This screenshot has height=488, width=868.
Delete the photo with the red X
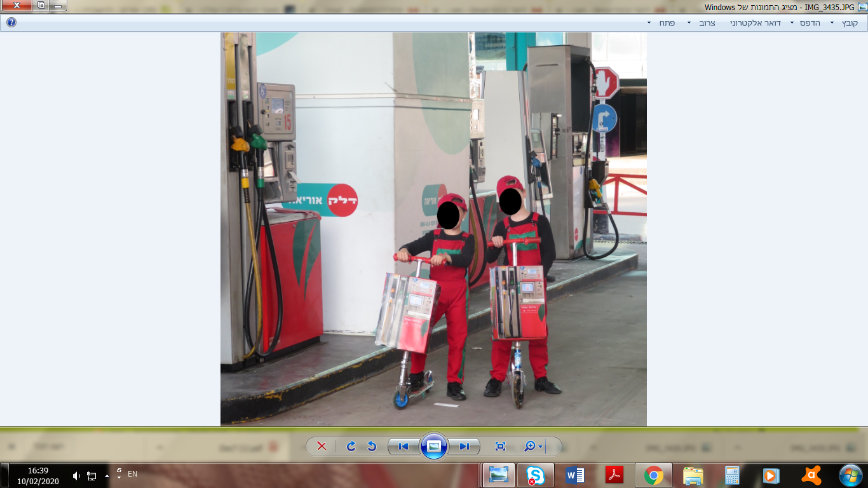322,446
